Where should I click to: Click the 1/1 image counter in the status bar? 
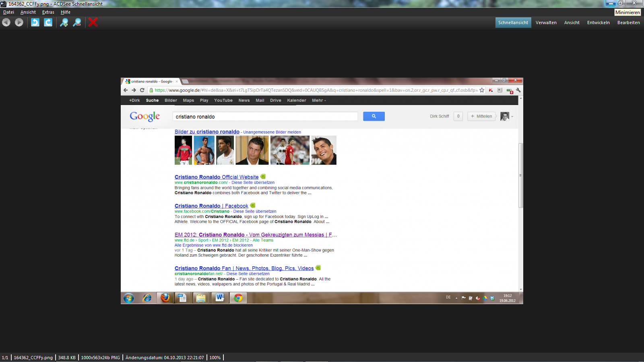pos(5,358)
